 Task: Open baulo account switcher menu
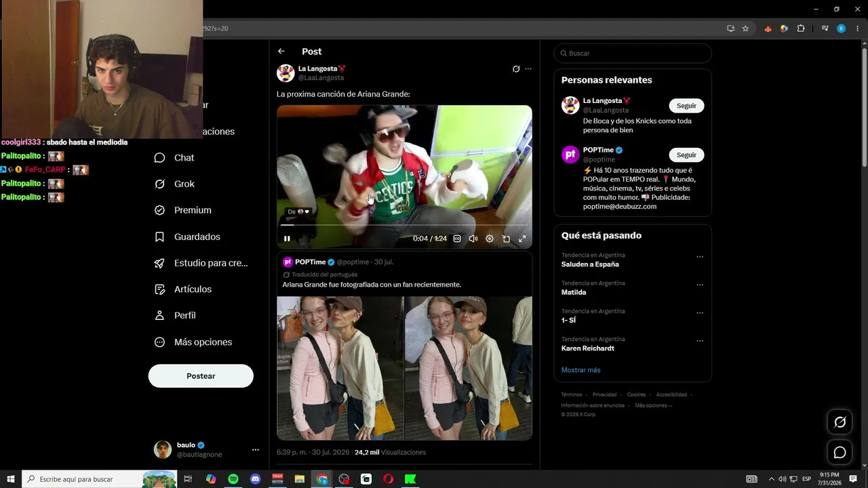tap(256, 449)
